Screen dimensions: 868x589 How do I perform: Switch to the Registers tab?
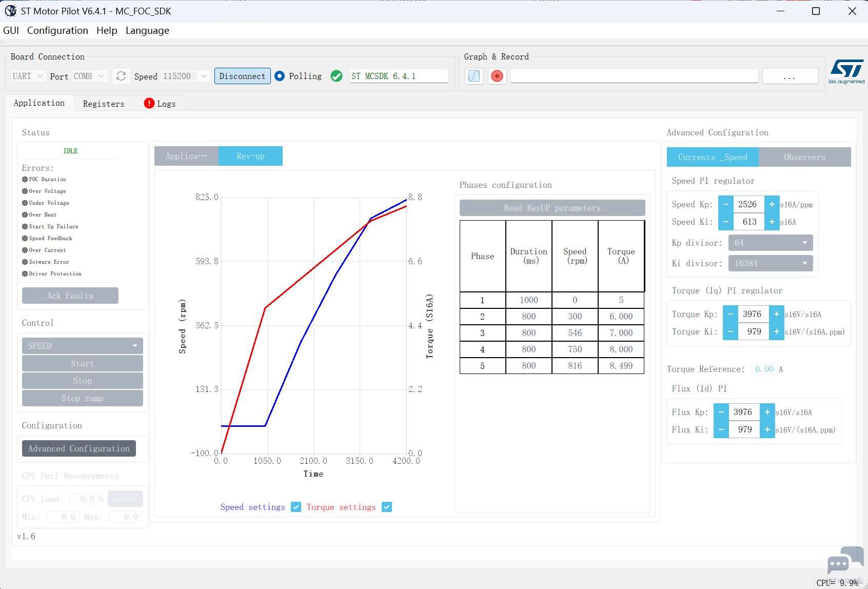(104, 104)
